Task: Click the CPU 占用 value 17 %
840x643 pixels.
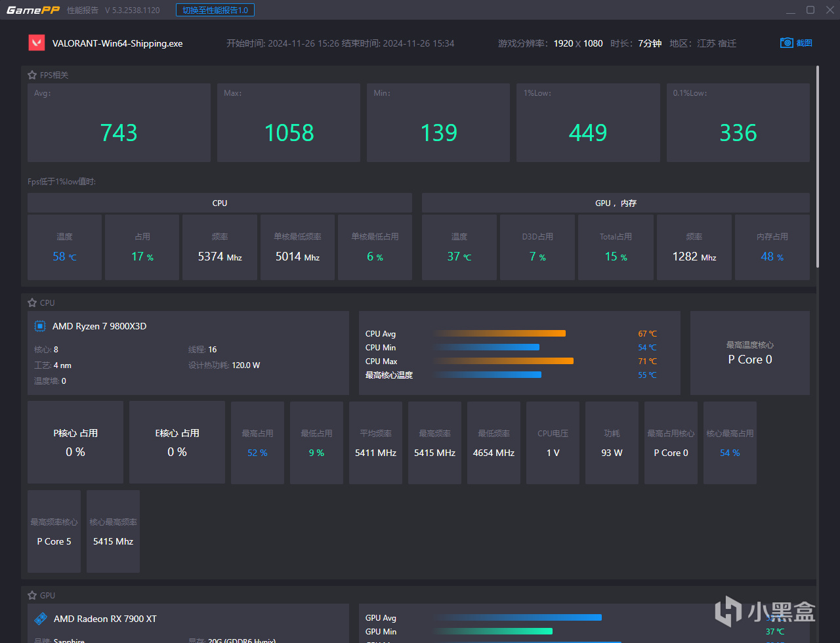Action: tap(142, 257)
